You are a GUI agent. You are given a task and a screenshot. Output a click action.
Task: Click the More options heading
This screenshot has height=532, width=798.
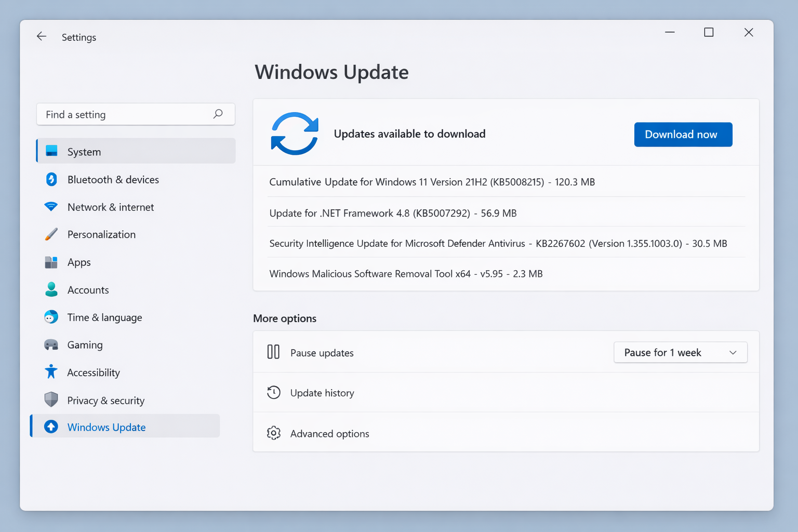coord(285,318)
